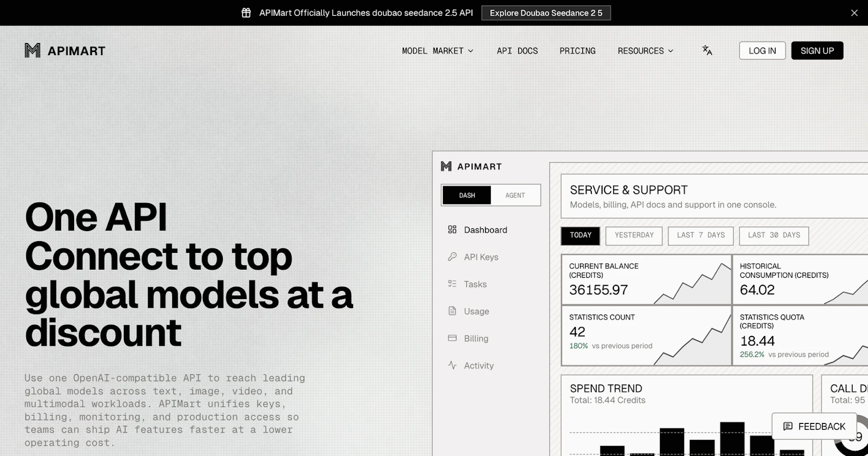Screen dimensions: 868x456
Task: Click the Billing card icon
Action: [x=452, y=338]
